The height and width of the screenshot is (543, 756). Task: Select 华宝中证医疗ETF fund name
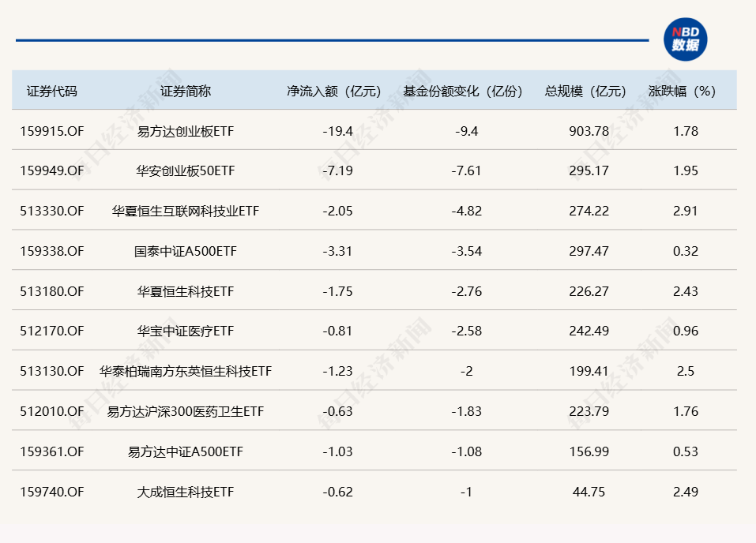pyautogui.click(x=186, y=331)
